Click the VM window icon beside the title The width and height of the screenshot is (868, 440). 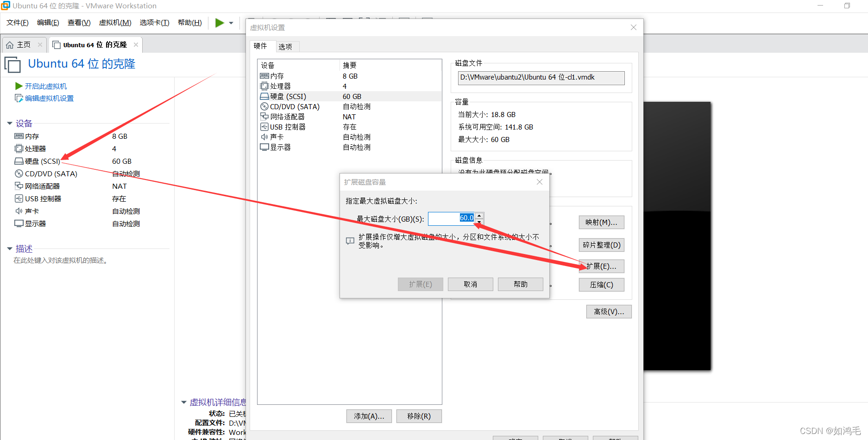coord(13,64)
